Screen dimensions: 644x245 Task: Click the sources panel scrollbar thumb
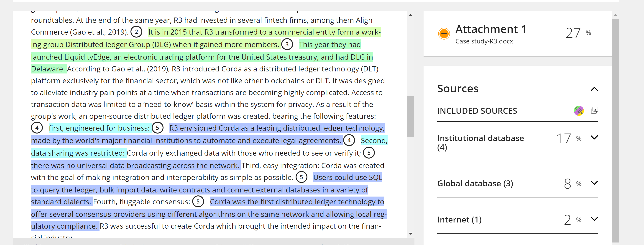(615, 130)
